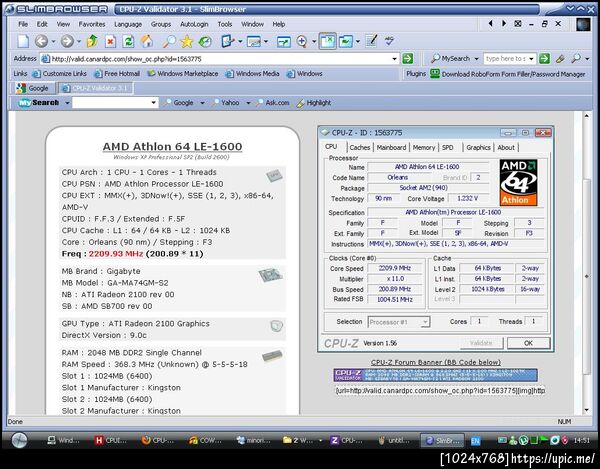The width and height of the screenshot is (600, 469).
Task: Open the Favorites menu
Action: click(92, 24)
